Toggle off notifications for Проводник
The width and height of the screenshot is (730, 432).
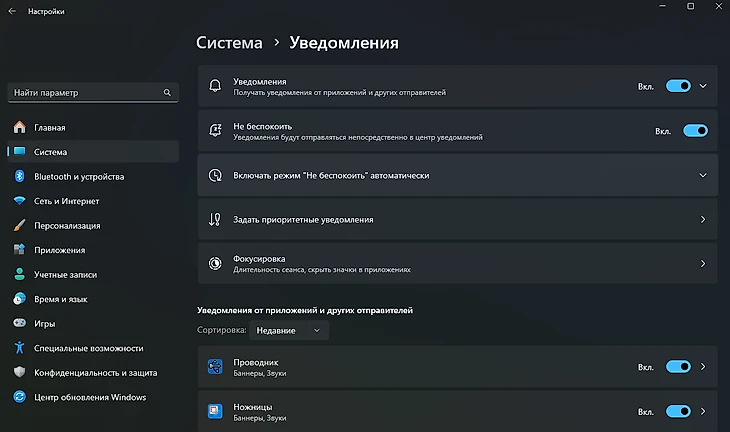pos(678,367)
